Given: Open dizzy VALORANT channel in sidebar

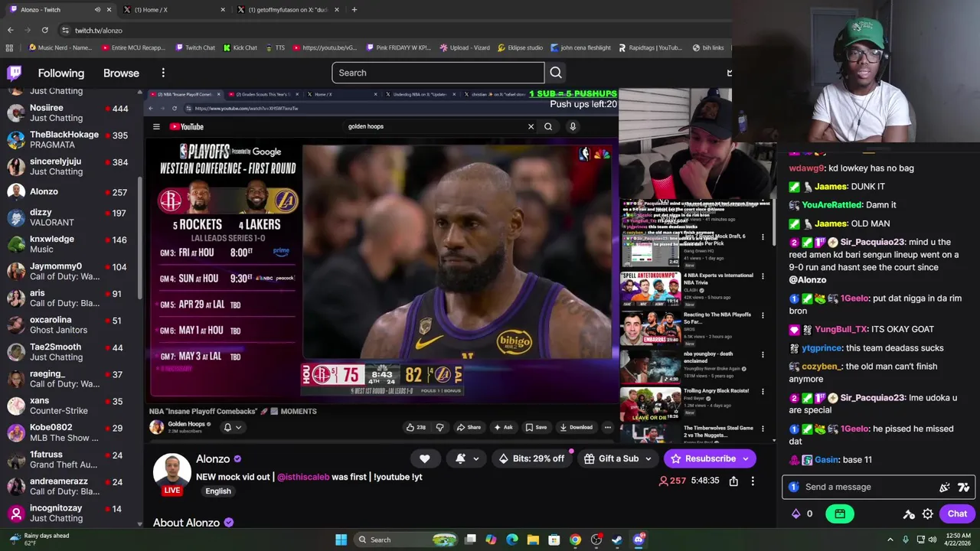Looking at the screenshot, I should [70, 217].
